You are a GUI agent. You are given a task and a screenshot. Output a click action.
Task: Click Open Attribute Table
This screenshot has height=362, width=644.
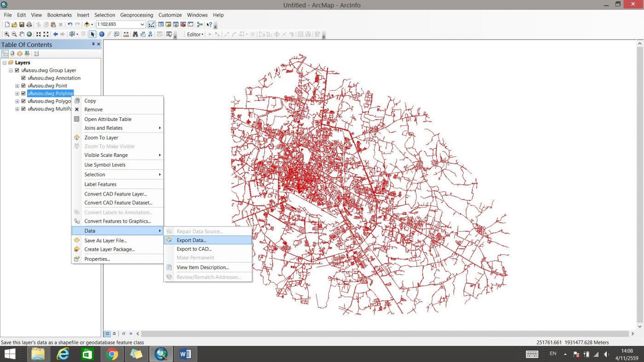pos(108,119)
